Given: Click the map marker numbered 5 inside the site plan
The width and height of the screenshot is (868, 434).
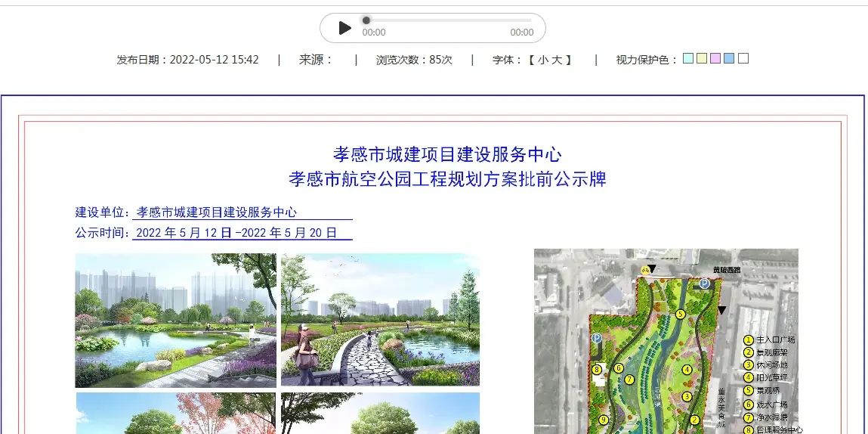Looking at the screenshot, I should click(681, 315).
